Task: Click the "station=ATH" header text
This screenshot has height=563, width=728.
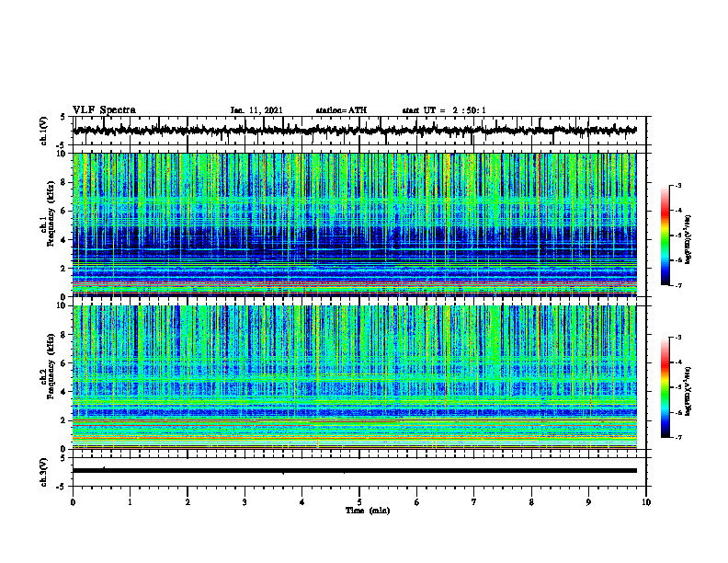Action: [x=341, y=110]
